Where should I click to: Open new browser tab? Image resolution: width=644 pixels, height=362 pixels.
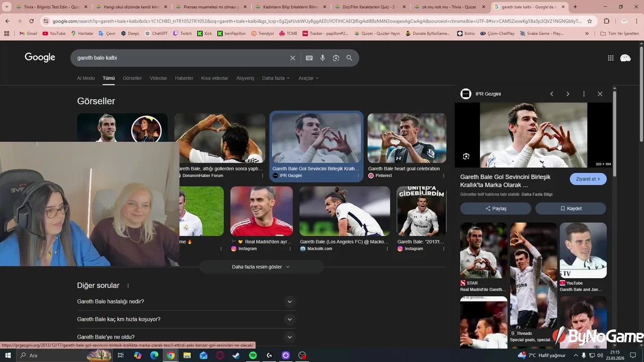tap(575, 7)
